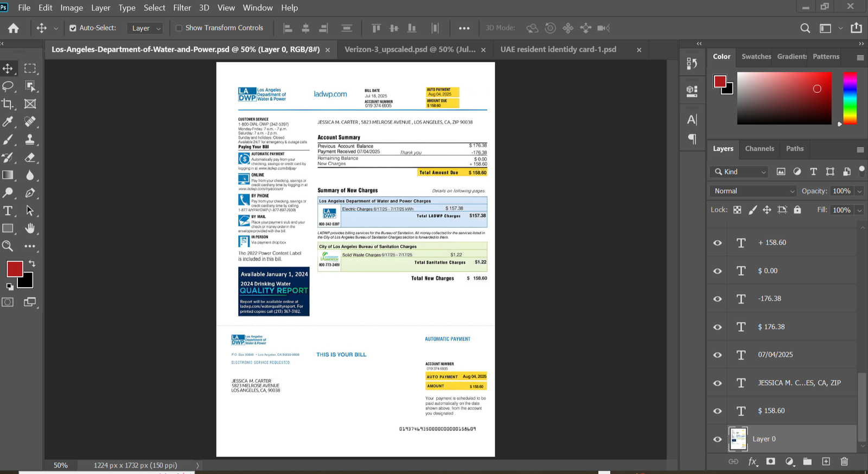868x474 pixels.
Task: Select the Gradient tool
Action: [8, 175]
